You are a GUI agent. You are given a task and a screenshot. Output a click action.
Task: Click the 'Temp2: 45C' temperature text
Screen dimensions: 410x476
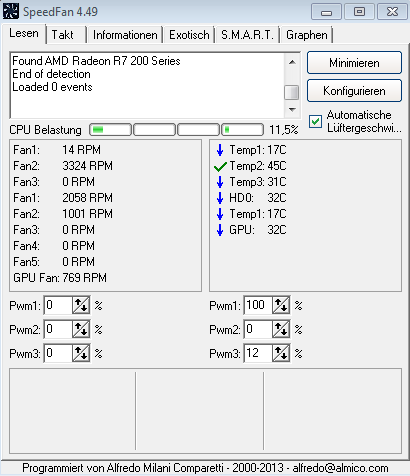[258, 166]
